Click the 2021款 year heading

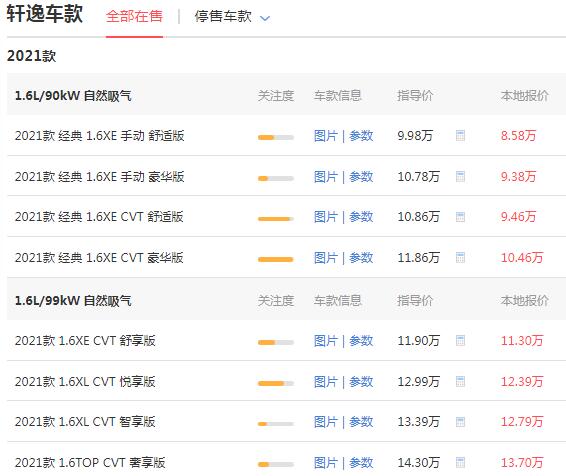pos(31,56)
